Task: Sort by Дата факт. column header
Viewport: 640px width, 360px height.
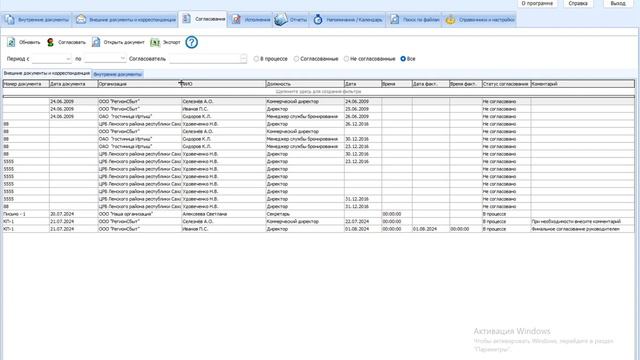Action: click(431, 84)
